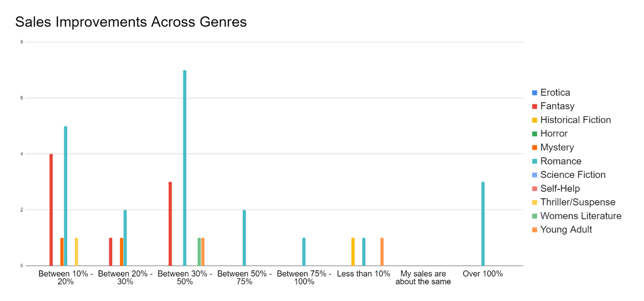Click the Romance bar in Over 100%
644x301 pixels.
coord(483,223)
